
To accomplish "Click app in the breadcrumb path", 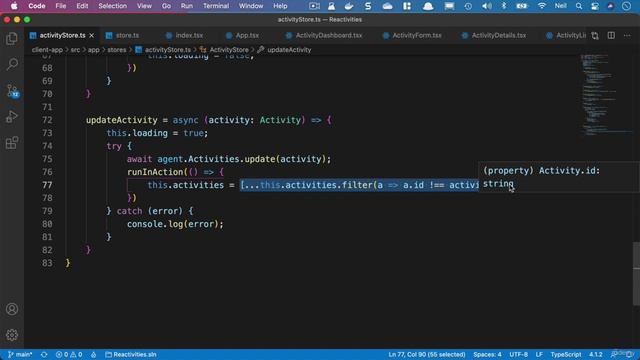I will point(93,50).
